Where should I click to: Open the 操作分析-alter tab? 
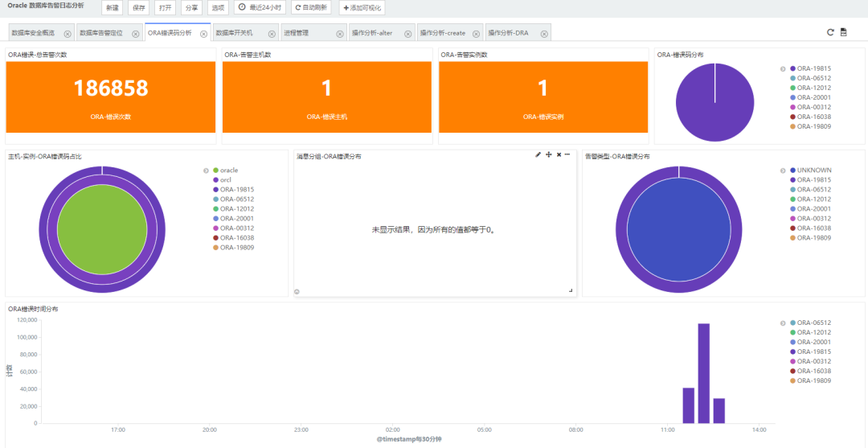[x=372, y=33]
